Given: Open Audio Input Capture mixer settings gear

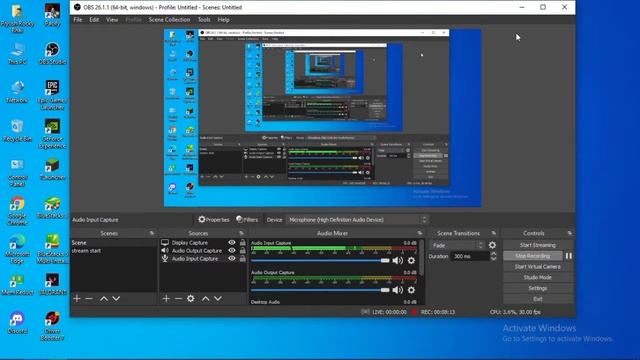Looking at the screenshot, I should (x=411, y=260).
